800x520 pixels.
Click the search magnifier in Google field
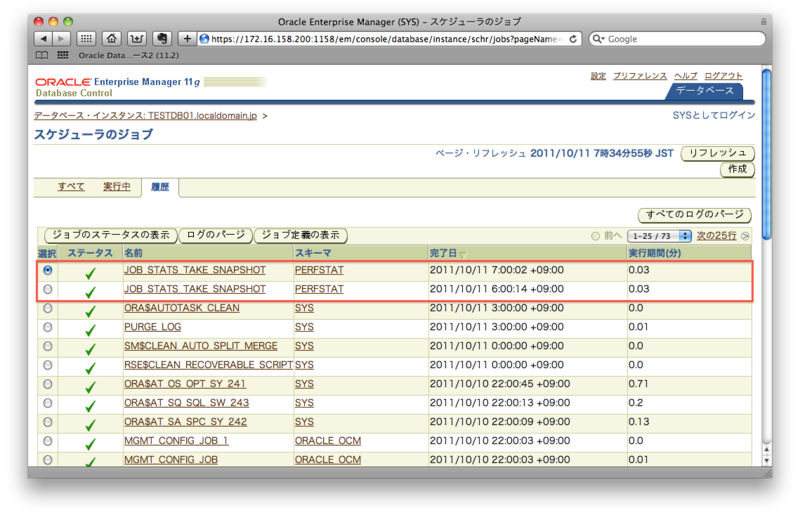[x=597, y=39]
